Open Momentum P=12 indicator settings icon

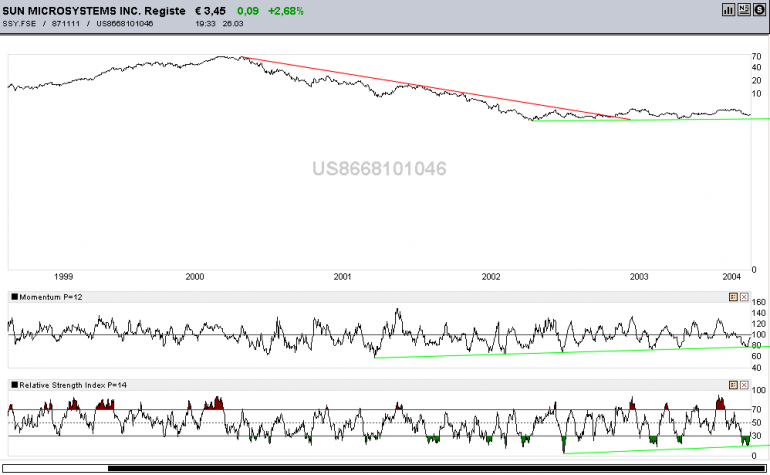coord(733,297)
